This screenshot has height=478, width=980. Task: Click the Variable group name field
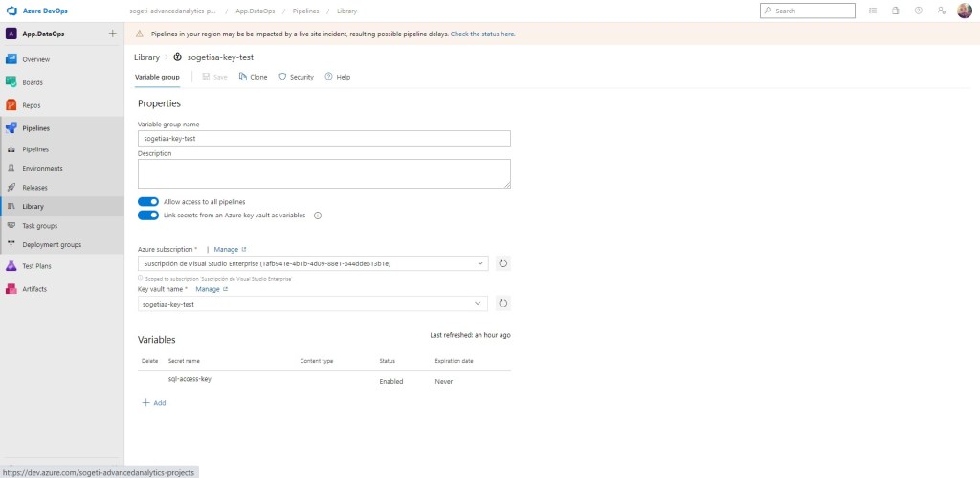click(x=323, y=138)
